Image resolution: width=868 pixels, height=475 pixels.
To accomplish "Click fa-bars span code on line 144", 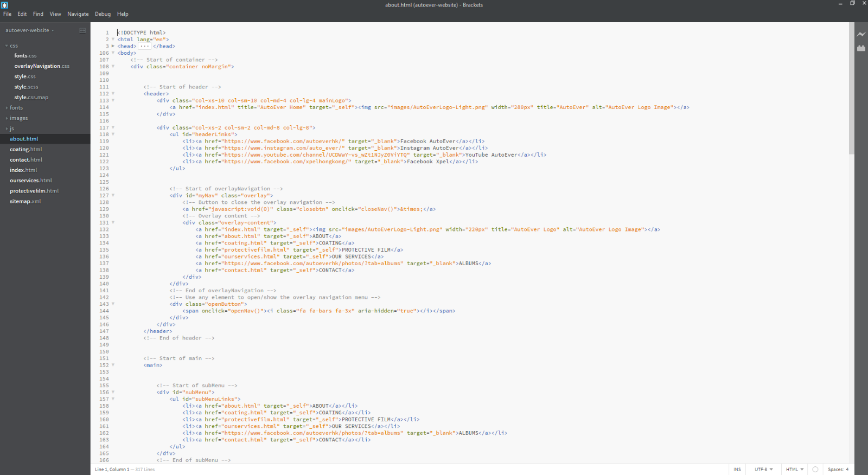I will coord(319,311).
